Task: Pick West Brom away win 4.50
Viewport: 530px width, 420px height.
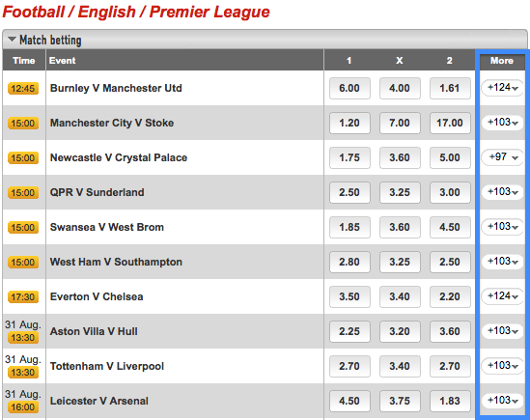Action: coord(450,227)
